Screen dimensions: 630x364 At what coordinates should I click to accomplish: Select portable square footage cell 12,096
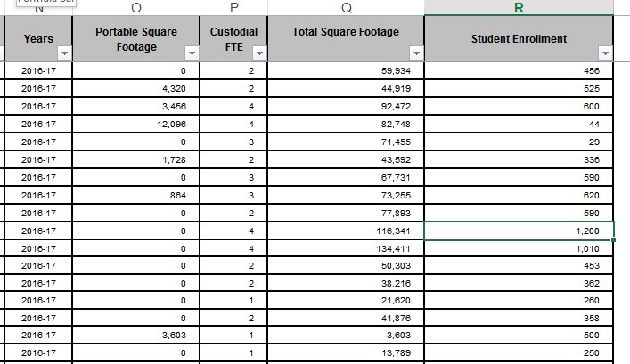[136, 124]
